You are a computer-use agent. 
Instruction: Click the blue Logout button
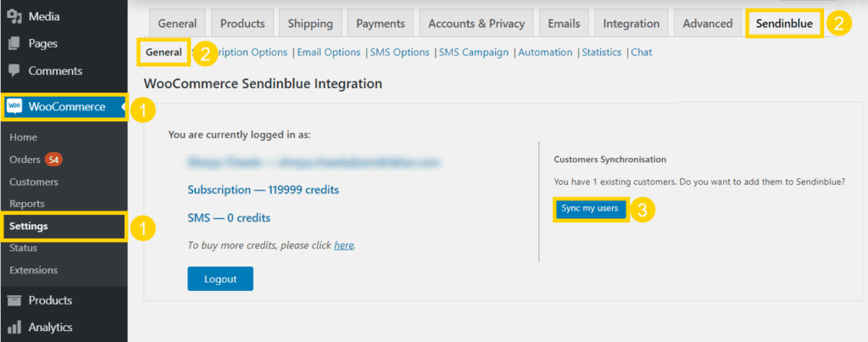point(220,279)
